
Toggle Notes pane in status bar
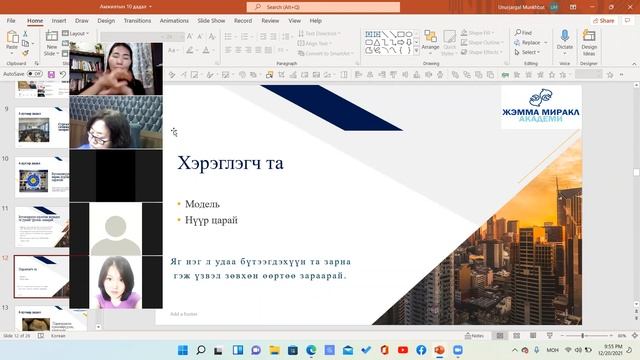tap(474, 336)
